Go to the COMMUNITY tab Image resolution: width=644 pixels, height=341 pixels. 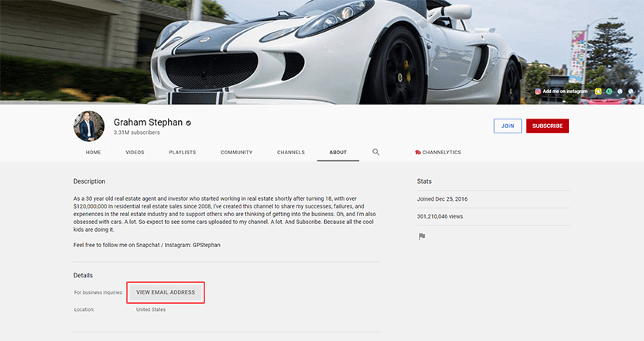pyautogui.click(x=236, y=152)
